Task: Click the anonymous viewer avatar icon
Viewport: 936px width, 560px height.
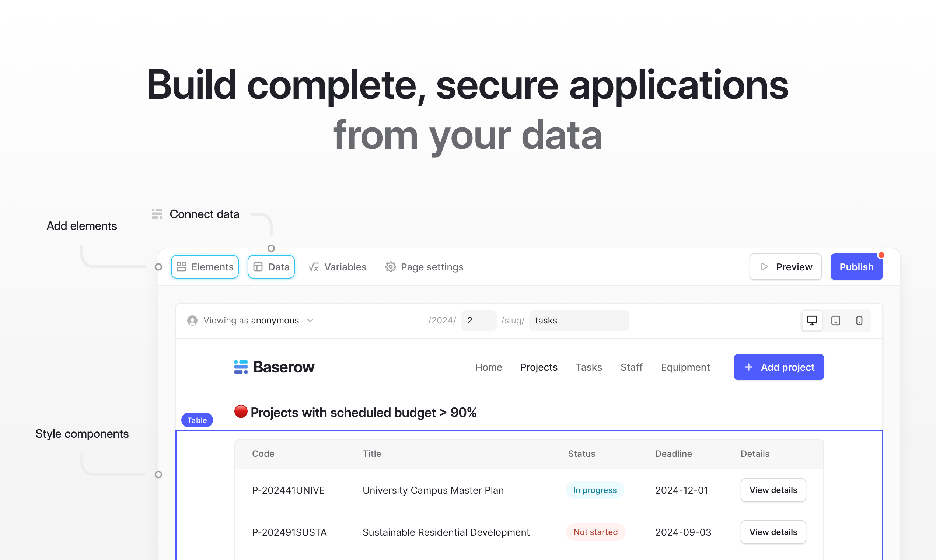Action: point(192,320)
